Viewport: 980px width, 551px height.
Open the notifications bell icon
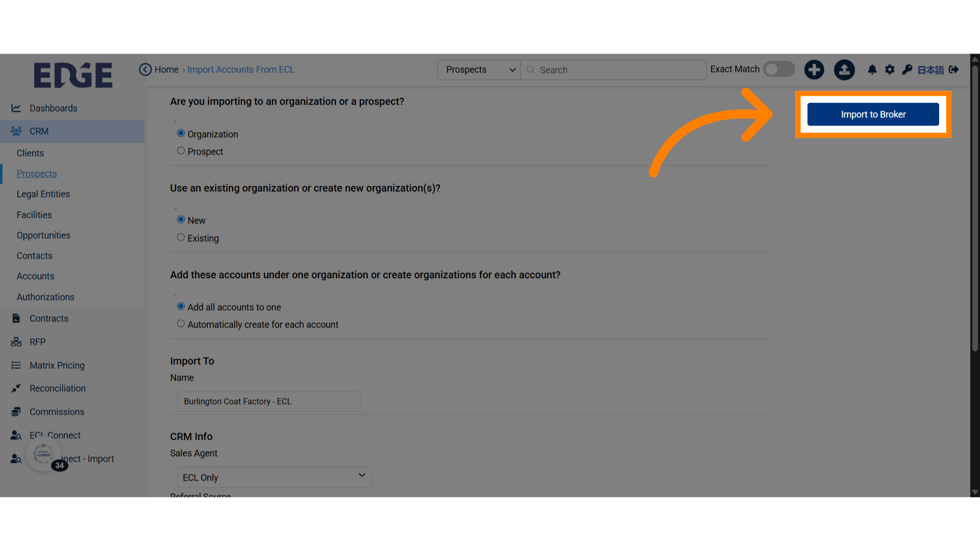click(x=872, y=69)
